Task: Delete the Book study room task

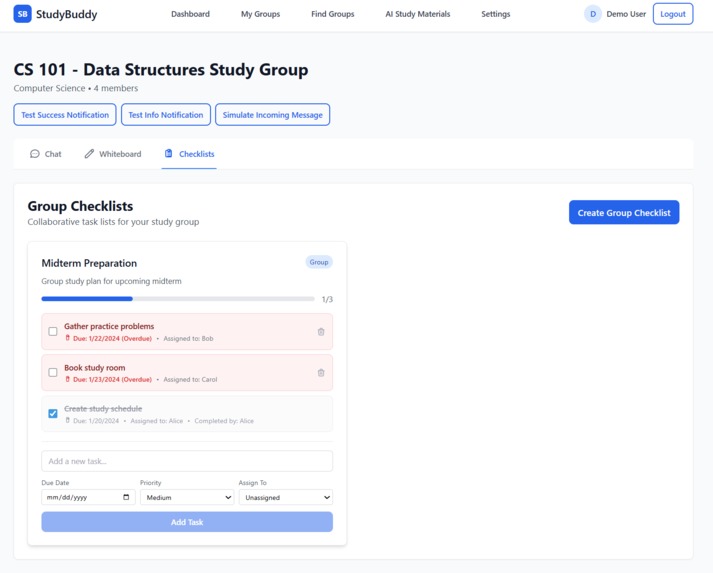Action: click(x=321, y=372)
